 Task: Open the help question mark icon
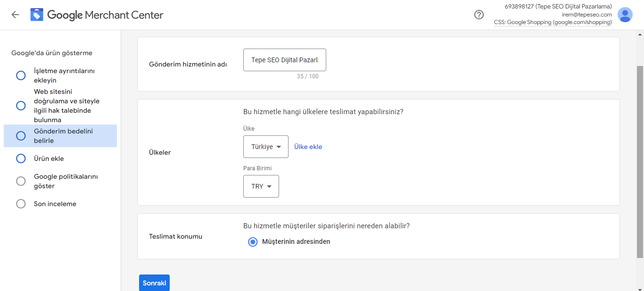(x=479, y=15)
